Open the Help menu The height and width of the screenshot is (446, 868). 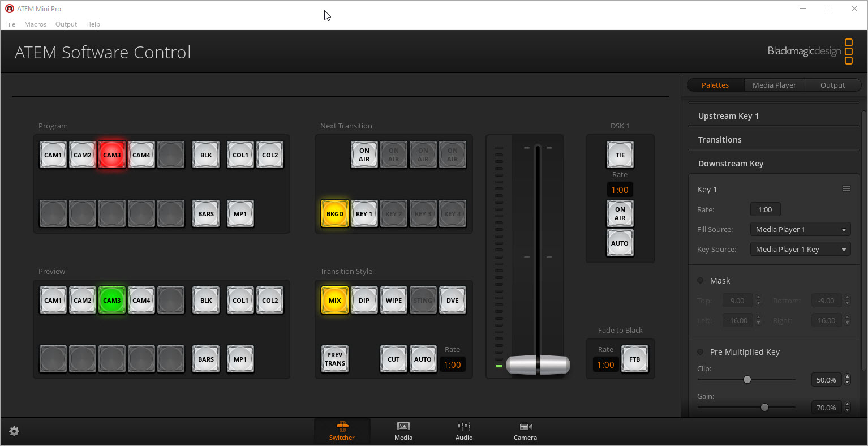click(93, 24)
